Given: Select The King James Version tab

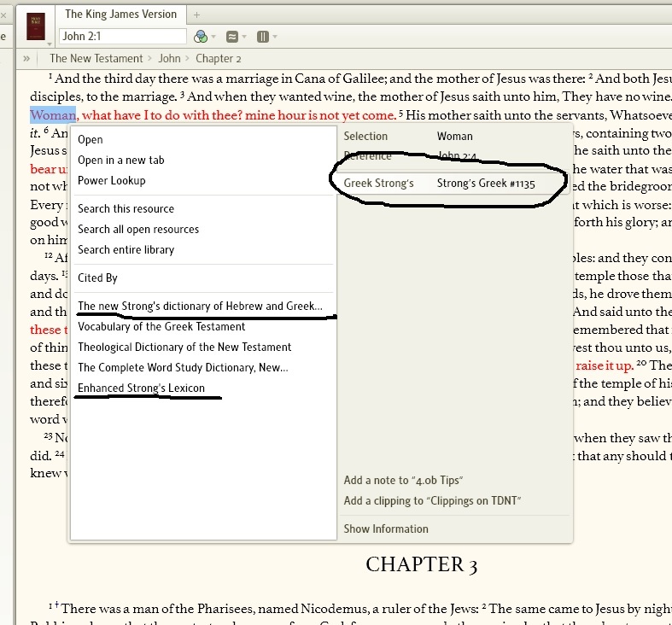Looking at the screenshot, I should coord(121,15).
